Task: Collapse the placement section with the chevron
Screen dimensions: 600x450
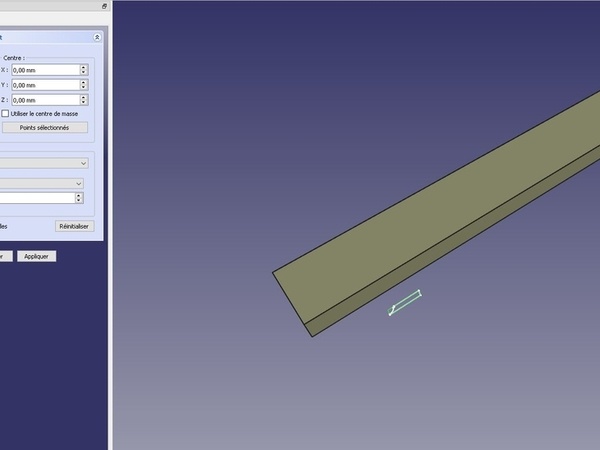Action: pos(97,37)
